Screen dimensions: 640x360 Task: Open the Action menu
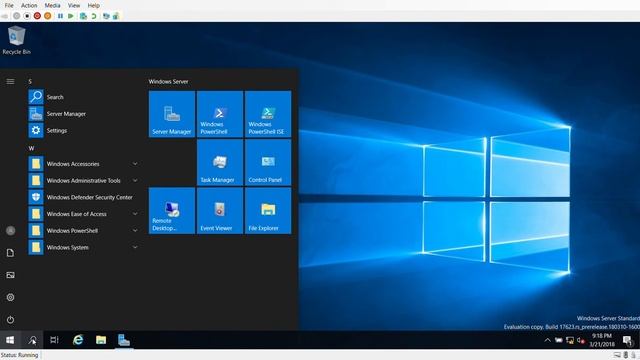click(29, 5)
